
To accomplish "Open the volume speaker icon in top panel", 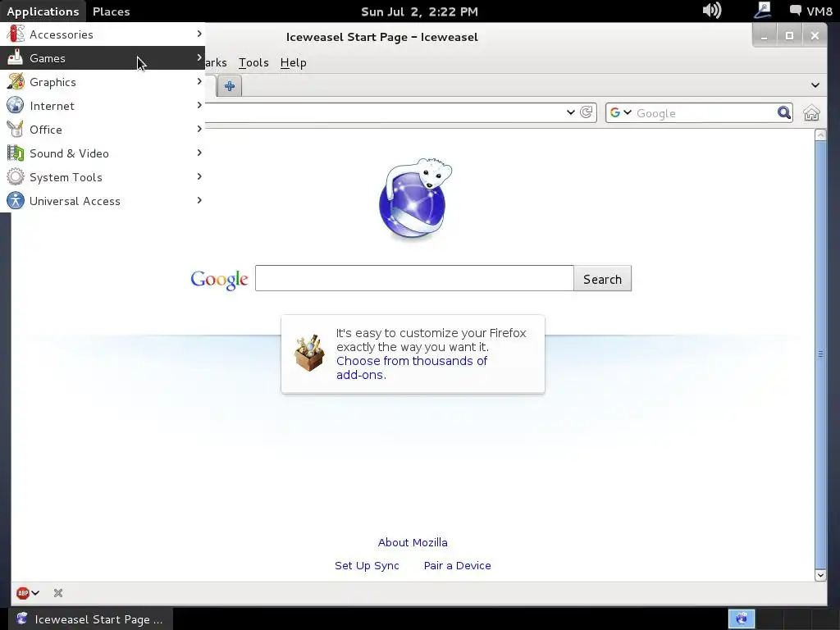I will (x=712, y=10).
